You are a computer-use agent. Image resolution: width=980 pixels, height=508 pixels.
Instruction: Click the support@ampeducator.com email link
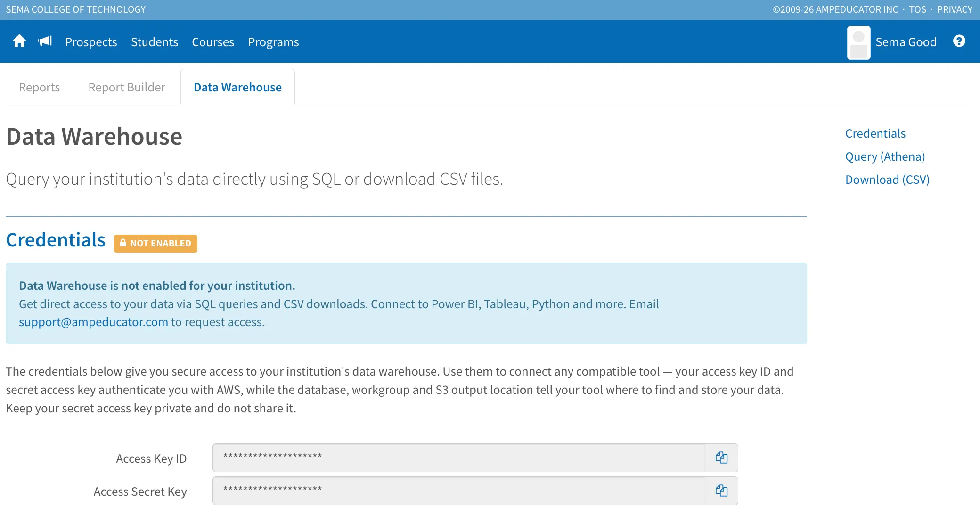point(93,322)
